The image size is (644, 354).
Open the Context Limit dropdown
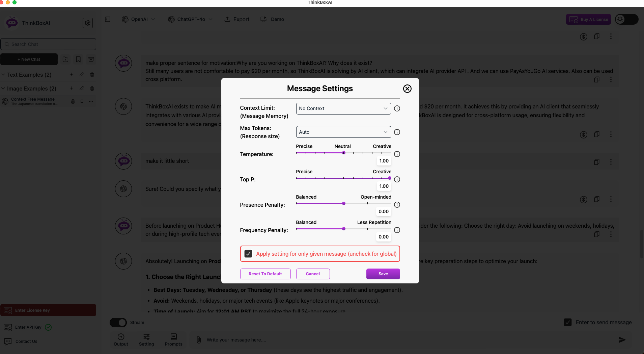pyautogui.click(x=343, y=108)
